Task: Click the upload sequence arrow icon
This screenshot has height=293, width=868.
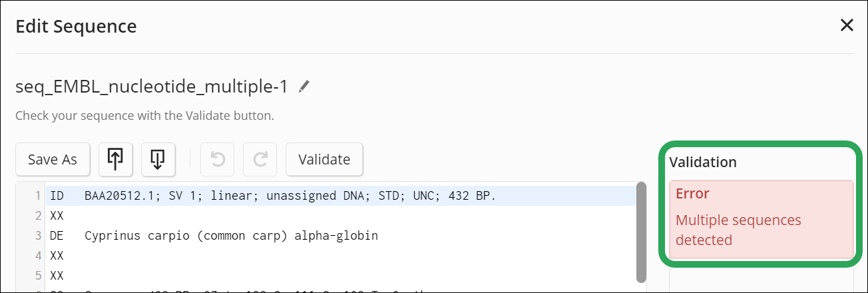Action: point(116,159)
